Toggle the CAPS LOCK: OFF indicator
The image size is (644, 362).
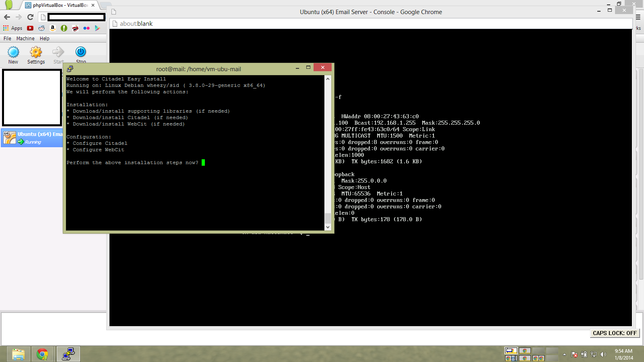click(614, 333)
